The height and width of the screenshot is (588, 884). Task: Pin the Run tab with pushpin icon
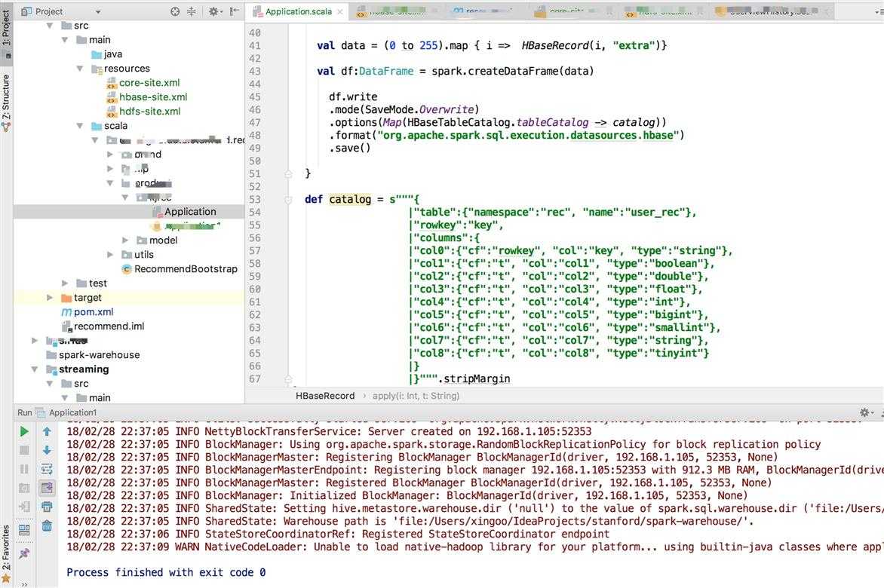pos(23,553)
